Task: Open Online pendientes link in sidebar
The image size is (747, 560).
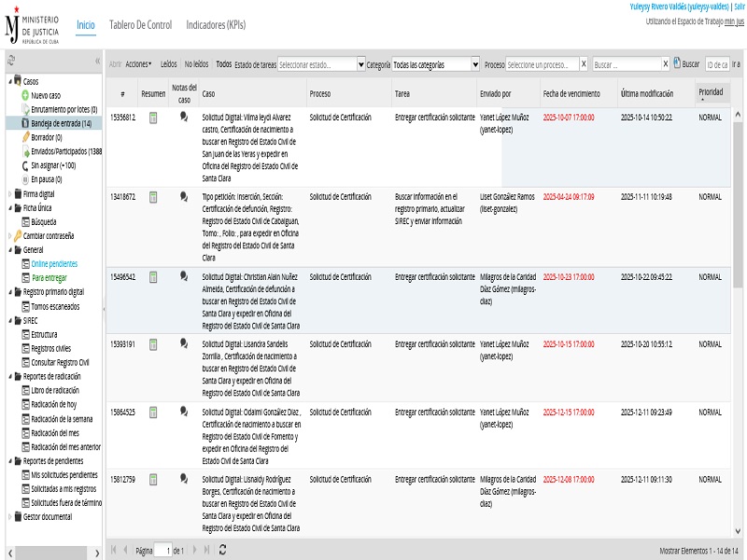Action: 52,264
